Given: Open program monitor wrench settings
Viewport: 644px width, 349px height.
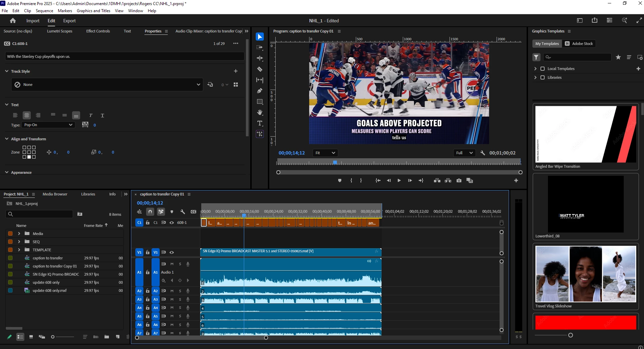Looking at the screenshot, I should [x=483, y=153].
